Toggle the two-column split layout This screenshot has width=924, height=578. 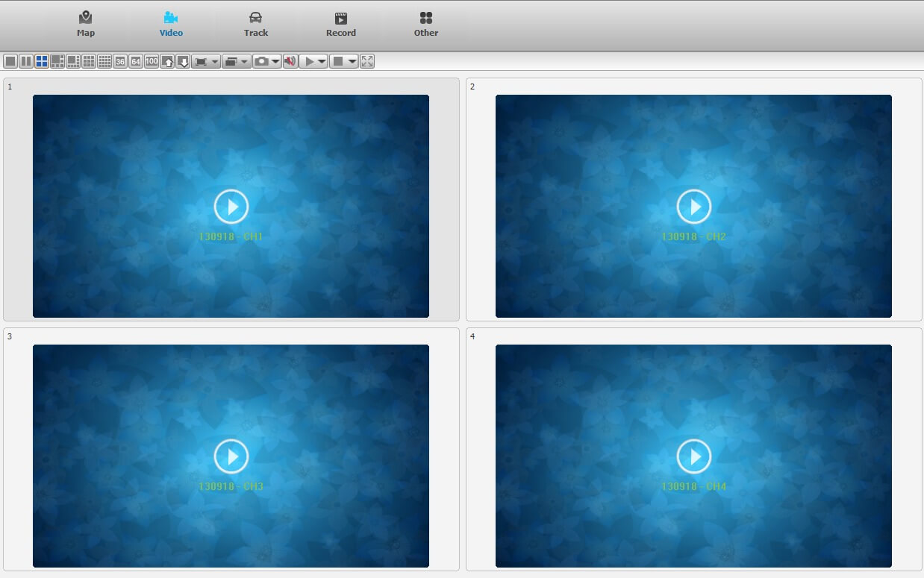[x=26, y=61]
